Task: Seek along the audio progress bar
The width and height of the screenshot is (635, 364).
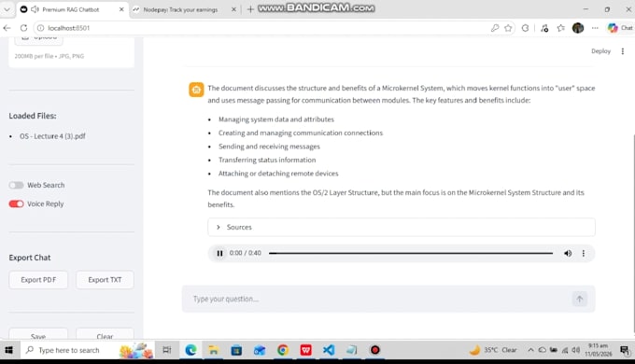Action: 411,253
